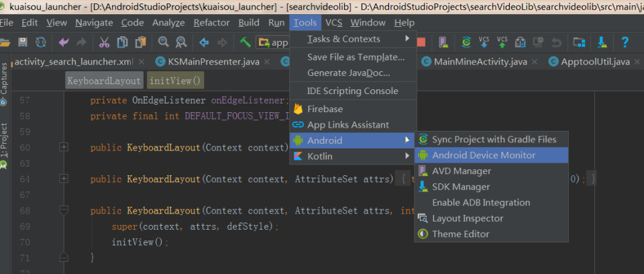Choose Generate JavaDoc menu entry
The width and height of the screenshot is (644, 274).
pyautogui.click(x=354, y=73)
